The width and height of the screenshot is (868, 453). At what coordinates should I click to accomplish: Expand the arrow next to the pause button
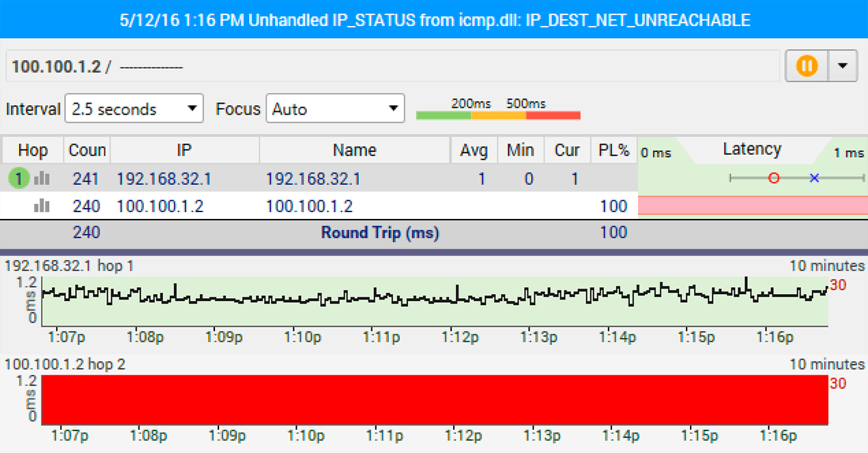tap(842, 65)
